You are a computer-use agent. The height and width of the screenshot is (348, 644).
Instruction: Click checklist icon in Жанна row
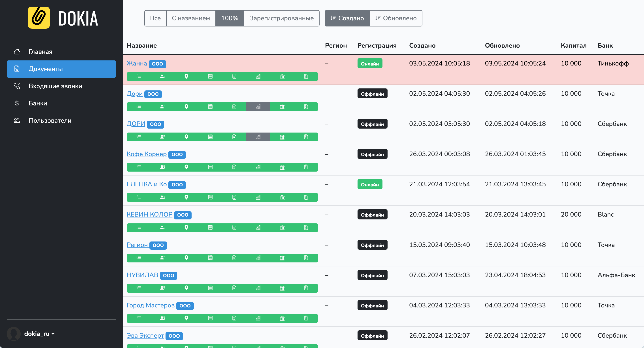tap(139, 77)
